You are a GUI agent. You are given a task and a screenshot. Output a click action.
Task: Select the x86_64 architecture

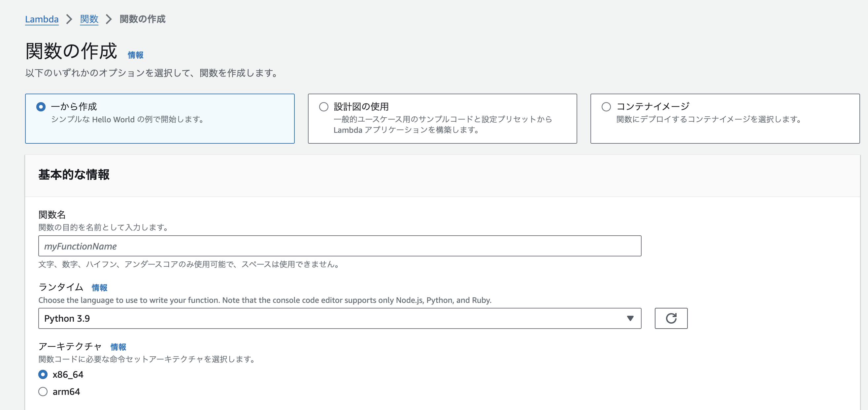[x=43, y=374]
